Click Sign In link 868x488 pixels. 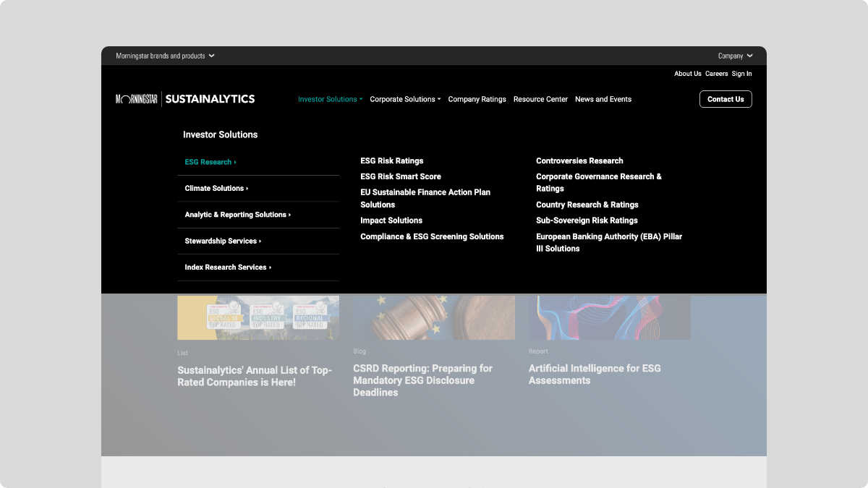coord(741,74)
